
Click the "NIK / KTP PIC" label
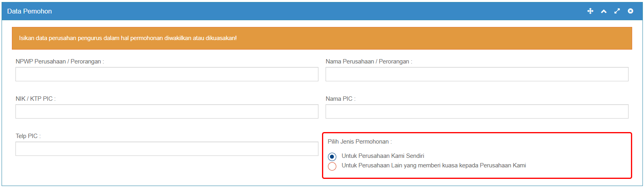[35, 99]
